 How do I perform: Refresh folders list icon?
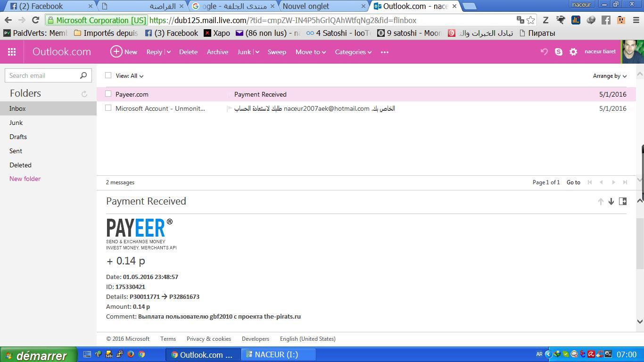pos(84,94)
